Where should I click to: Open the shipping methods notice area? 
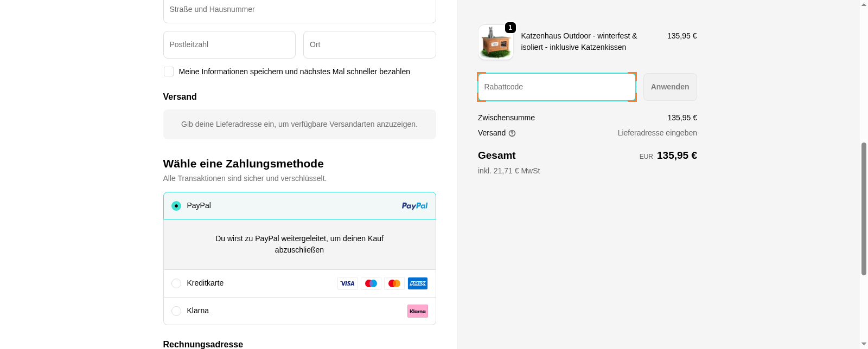point(299,124)
